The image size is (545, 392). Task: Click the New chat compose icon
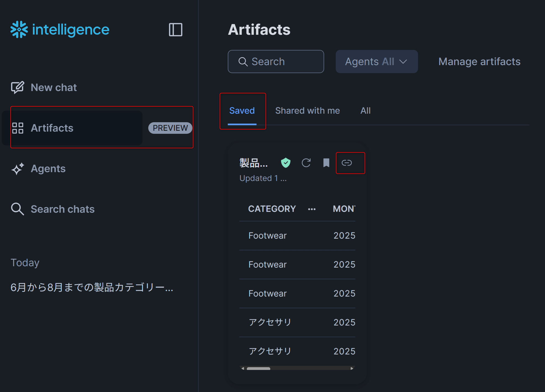[x=17, y=87]
